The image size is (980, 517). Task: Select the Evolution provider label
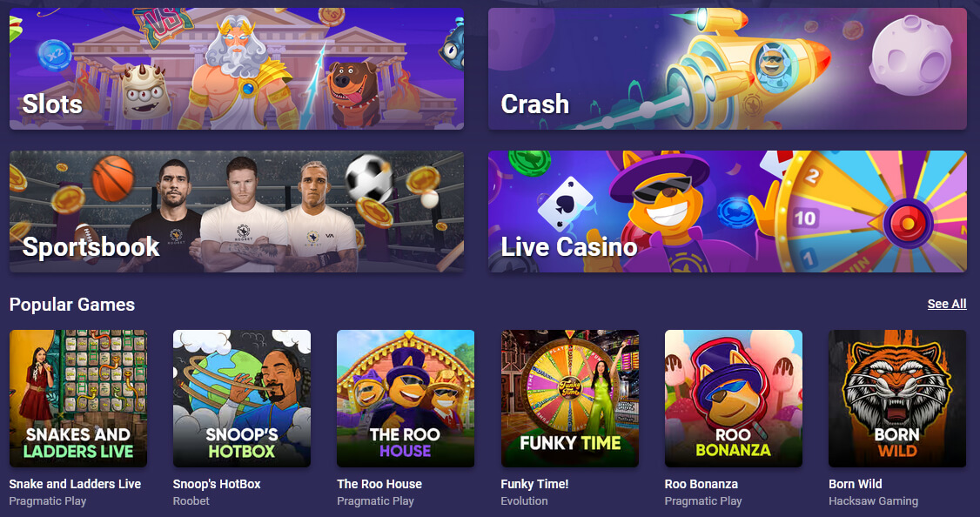(524, 500)
